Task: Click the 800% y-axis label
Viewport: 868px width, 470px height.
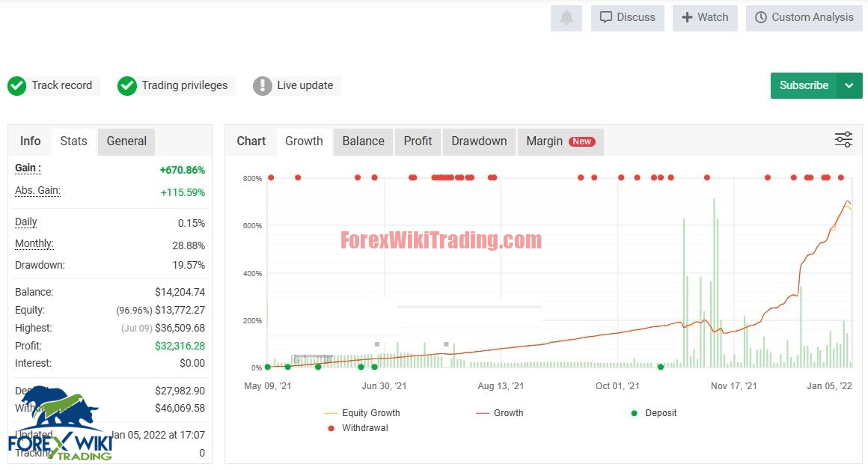Action: (x=252, y=178)
